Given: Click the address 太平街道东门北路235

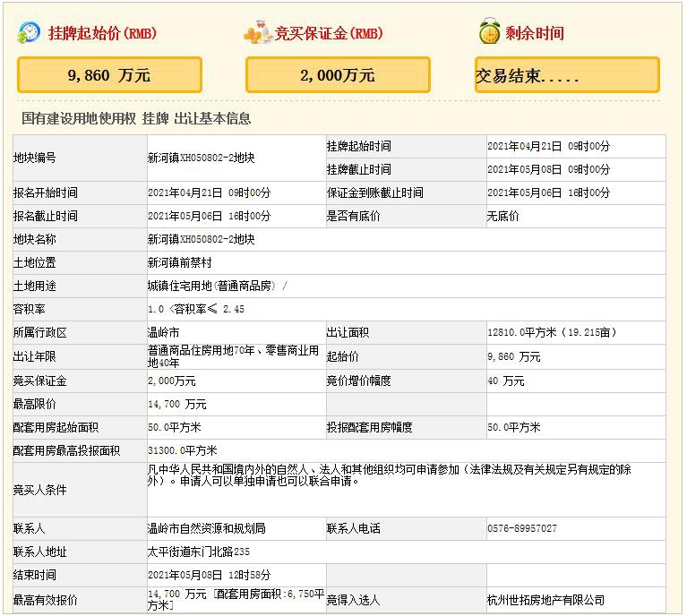Looking at the screenshot, I should point(199,552).
